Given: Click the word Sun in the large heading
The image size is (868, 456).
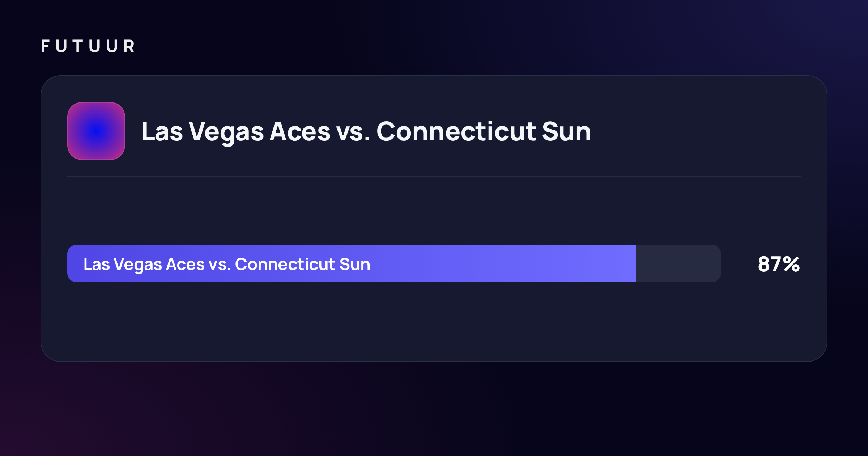Looking at the screenshot, I should [566, 131].
